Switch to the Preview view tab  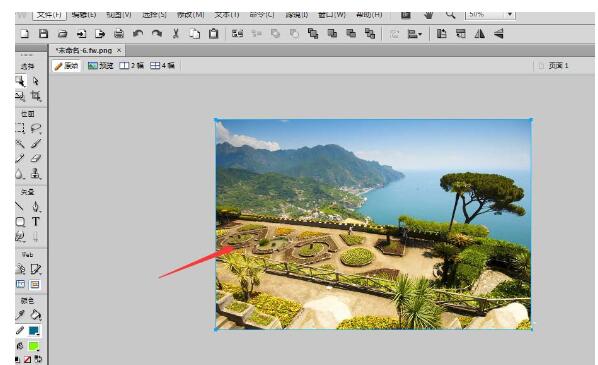tap(101, 66)
